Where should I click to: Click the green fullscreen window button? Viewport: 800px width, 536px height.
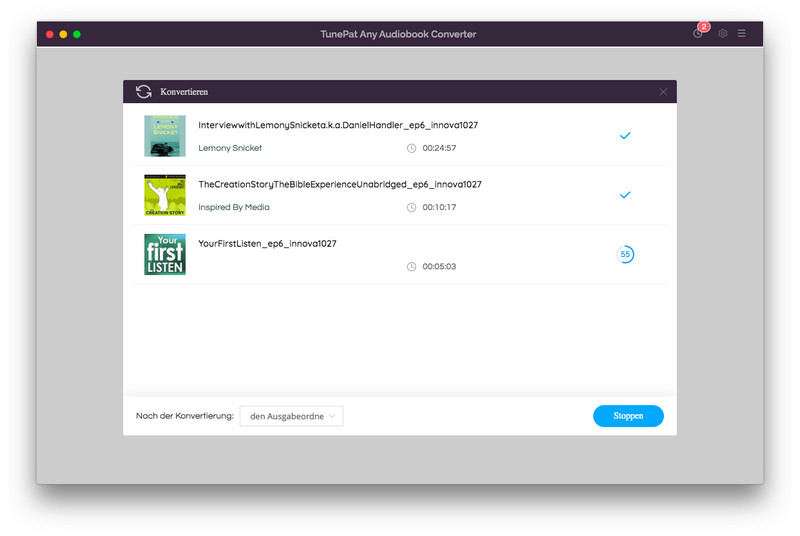click(x=77, y=34)
